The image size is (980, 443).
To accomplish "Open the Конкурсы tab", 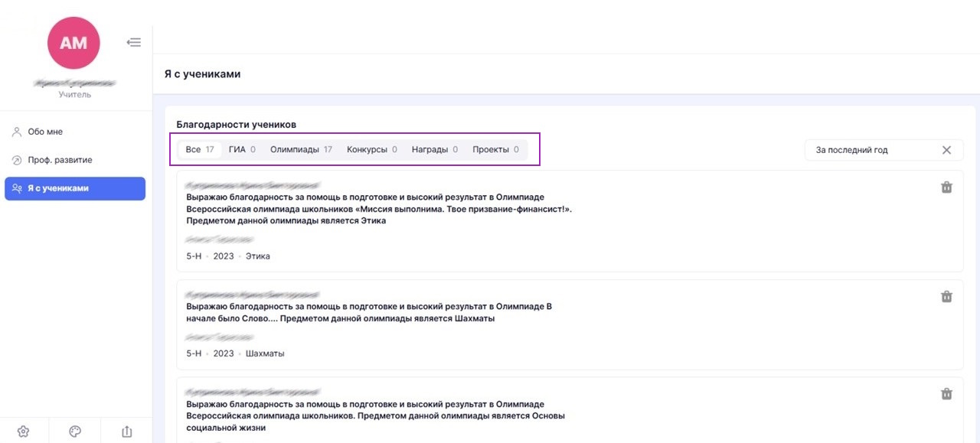I will point(372,149).
